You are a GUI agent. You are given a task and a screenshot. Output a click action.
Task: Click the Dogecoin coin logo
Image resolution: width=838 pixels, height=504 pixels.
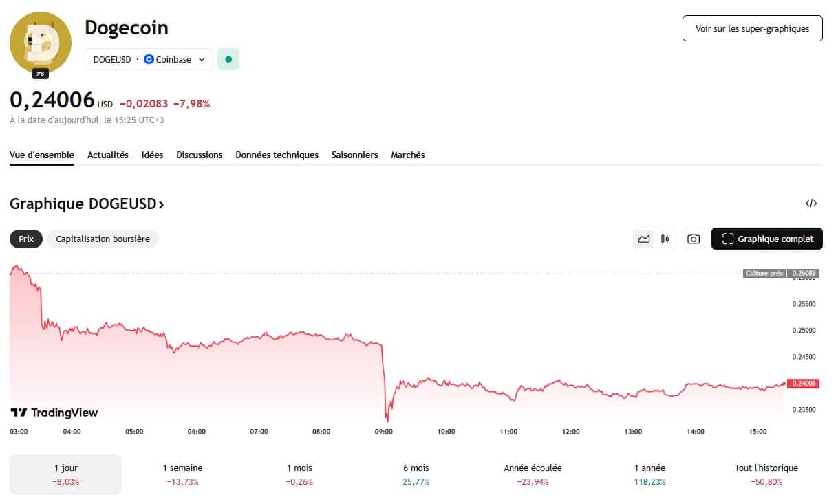tap(41, 43)
